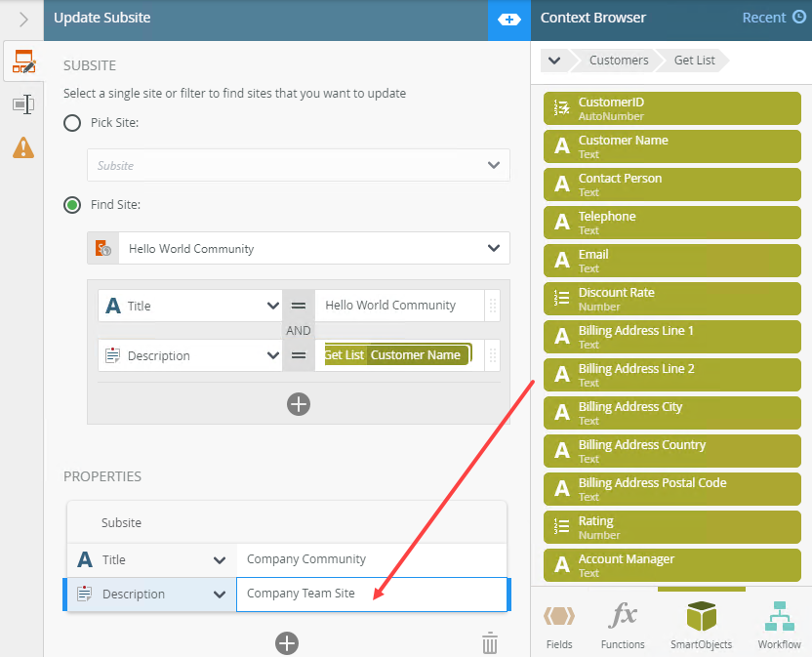Screen dimensions: 812x657
Task: Open the Fields tab
Action: (x=559, y=625)
